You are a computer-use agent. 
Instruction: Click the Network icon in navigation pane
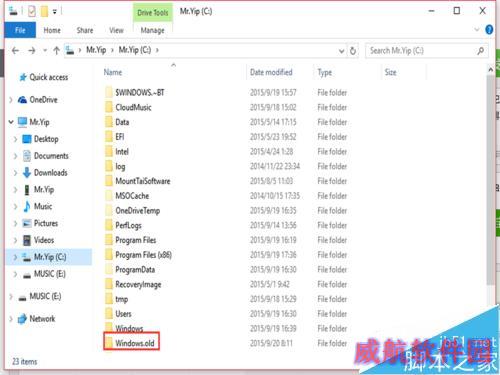(x=22, y=319)
